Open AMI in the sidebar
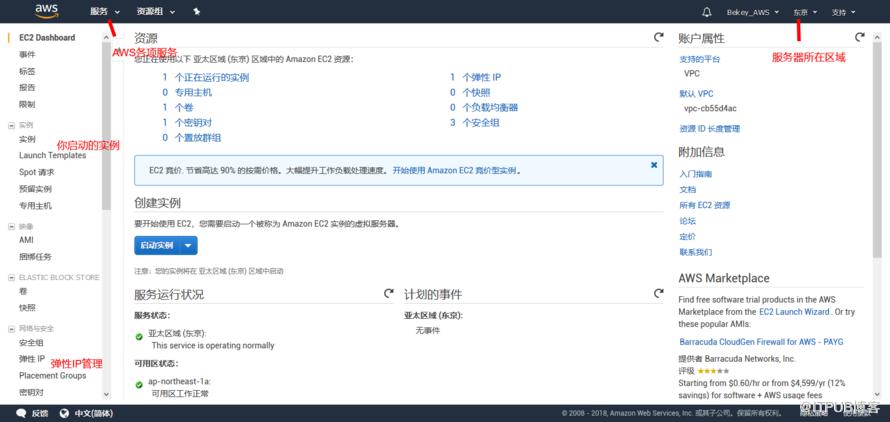 click(26, 240)
